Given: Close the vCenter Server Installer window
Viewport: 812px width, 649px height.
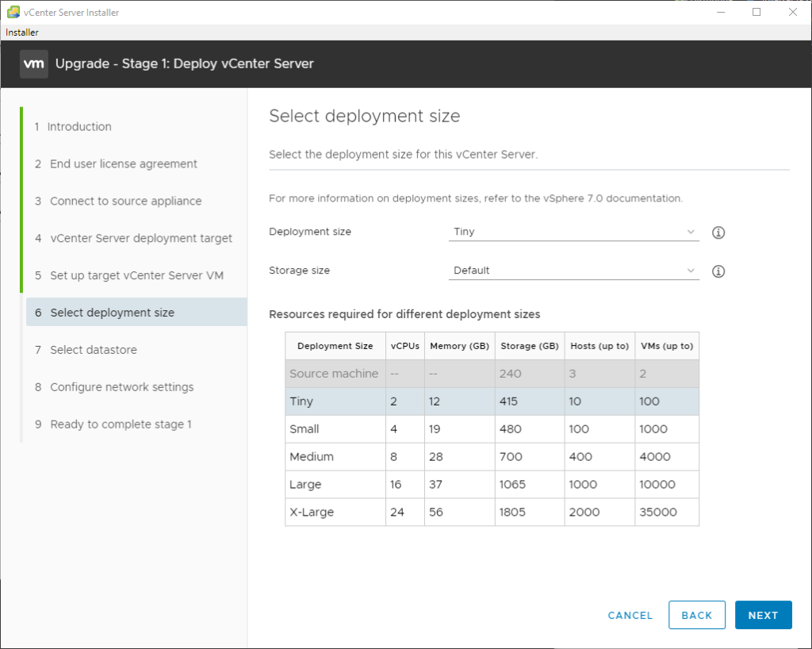Looking at the screenshot, I should (793, 12).
